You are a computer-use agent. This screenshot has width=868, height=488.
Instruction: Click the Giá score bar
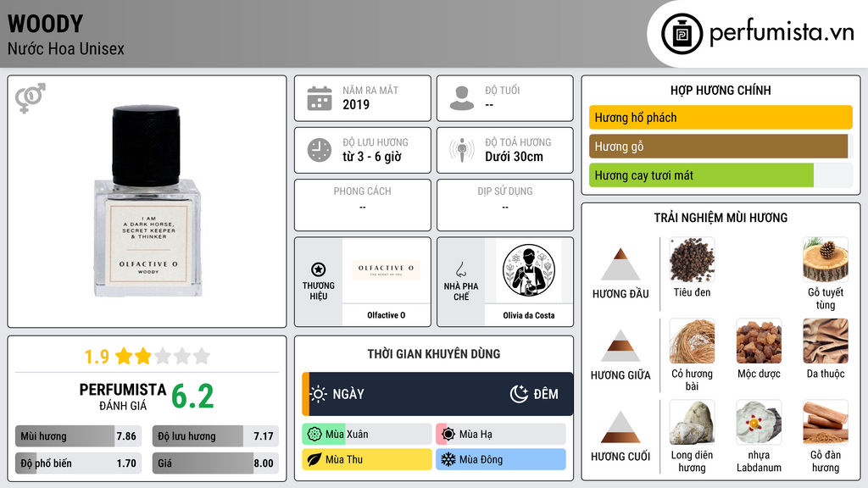pyautogui.click(x=215, y=463)
